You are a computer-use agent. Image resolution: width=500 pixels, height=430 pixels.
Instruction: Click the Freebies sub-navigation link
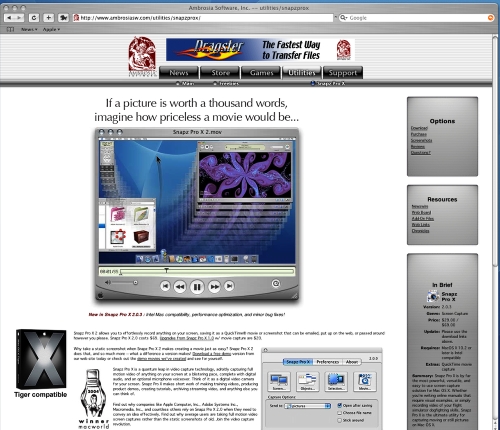click(226, 83)
